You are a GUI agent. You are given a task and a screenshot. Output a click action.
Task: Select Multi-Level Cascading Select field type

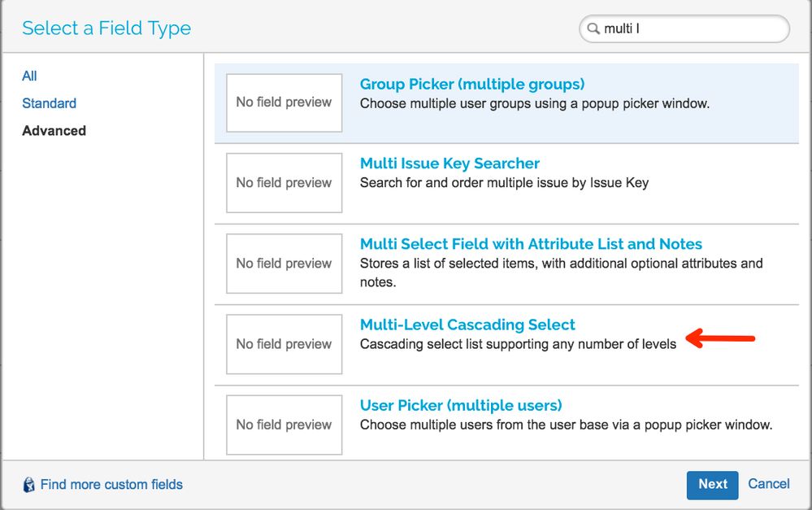(467, 325)
